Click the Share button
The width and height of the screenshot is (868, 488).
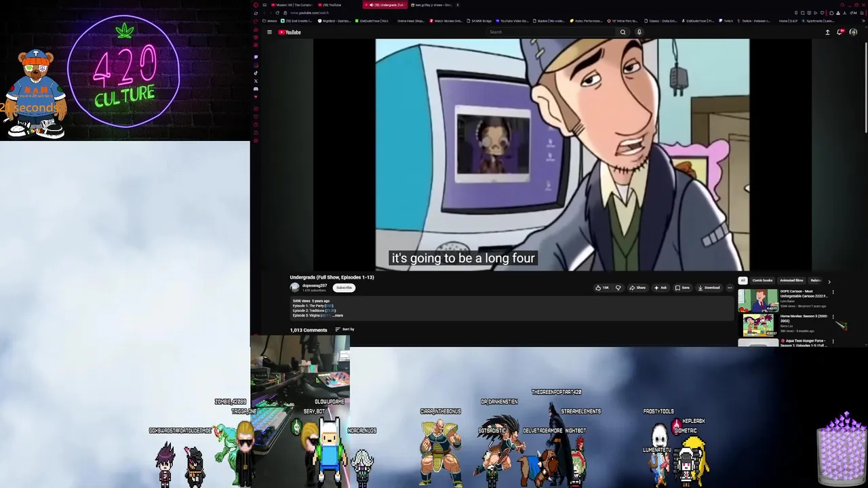pyautogui.click(x=637, y=287)
